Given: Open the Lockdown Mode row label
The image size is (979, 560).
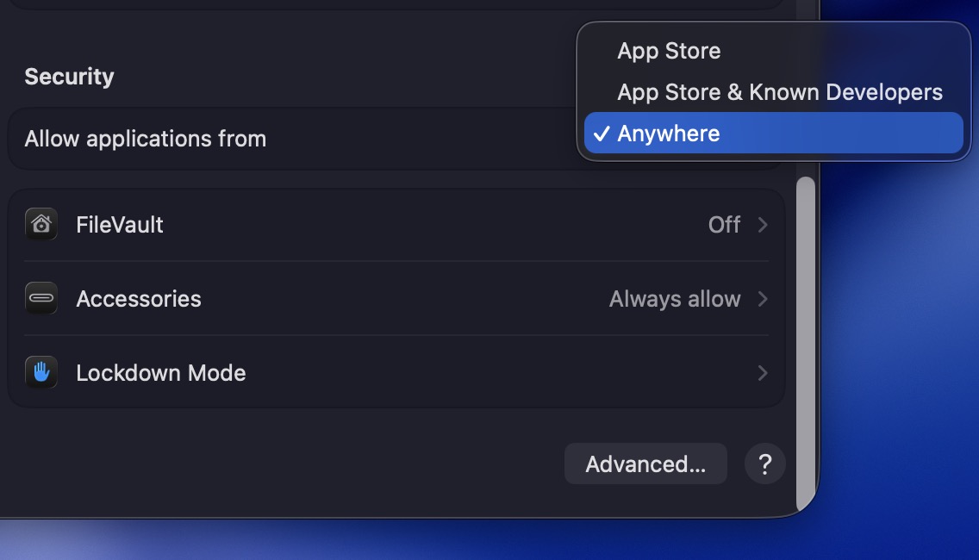Looking at the screenshot, I should (x=161, y=373).
